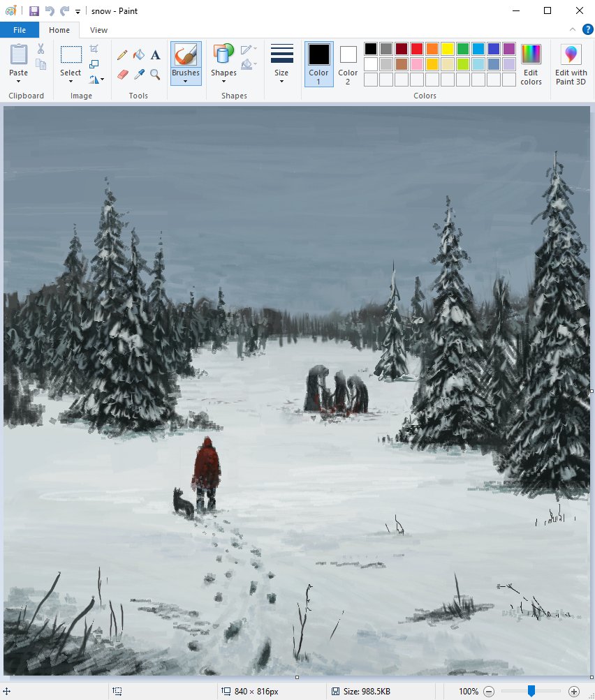595x700 pixels.
Task: Click the Paint application icon in title bar
Action: pyautogui.click(x=10, y=10)
